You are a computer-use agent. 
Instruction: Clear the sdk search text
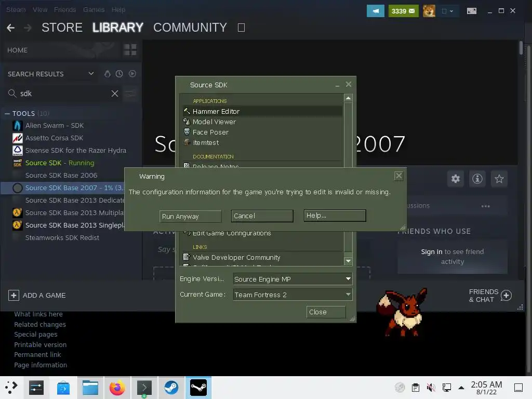pos(115,94)
